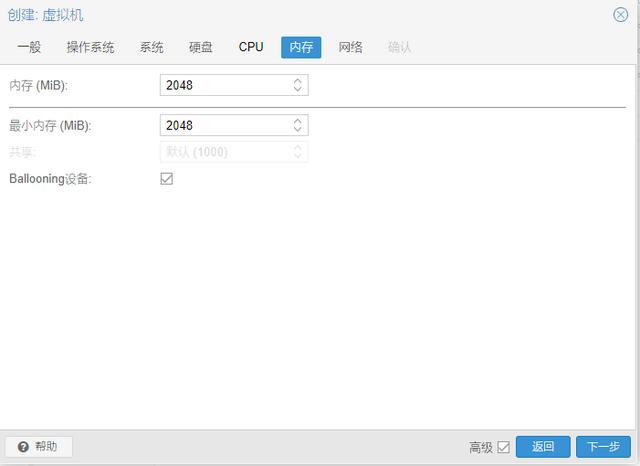Select the CPU tab
The width and height of the screenshot is (640, 466).
click(251, 47)
